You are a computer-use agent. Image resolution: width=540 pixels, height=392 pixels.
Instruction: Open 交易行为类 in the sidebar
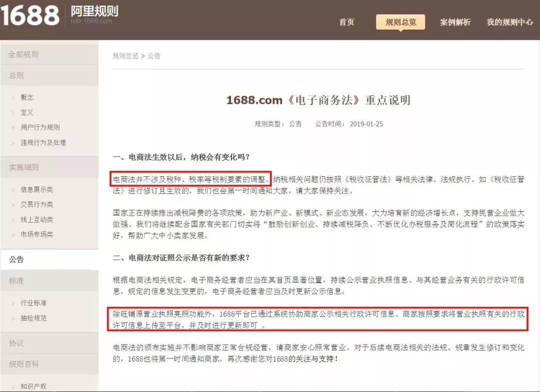pos(37,204)
